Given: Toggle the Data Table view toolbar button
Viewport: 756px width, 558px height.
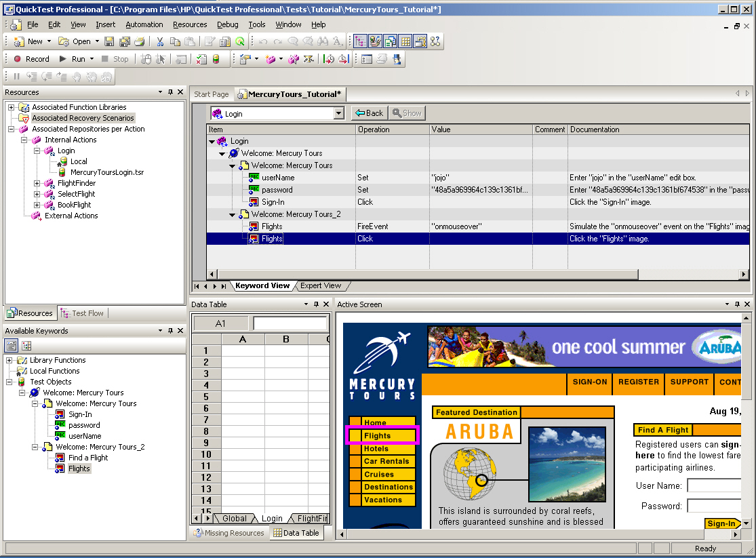Looking at the screenshot, I should point(405,41).
